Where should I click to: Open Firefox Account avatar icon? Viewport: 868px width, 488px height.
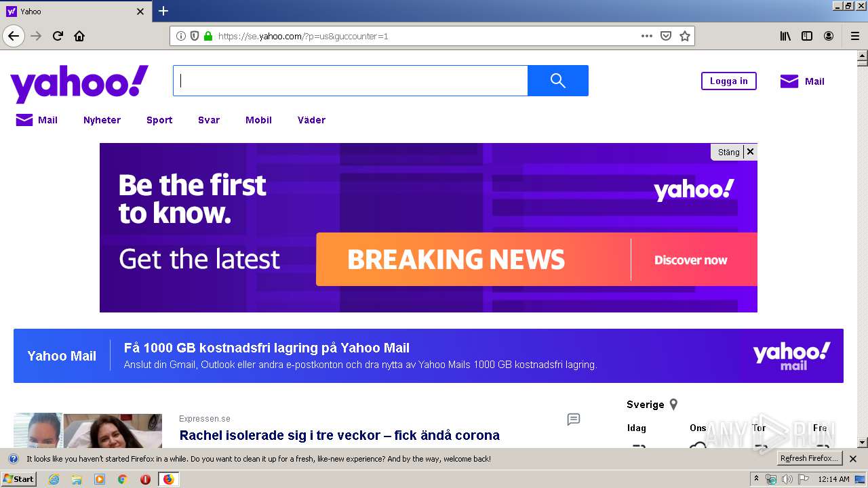(x=829, y=36)
